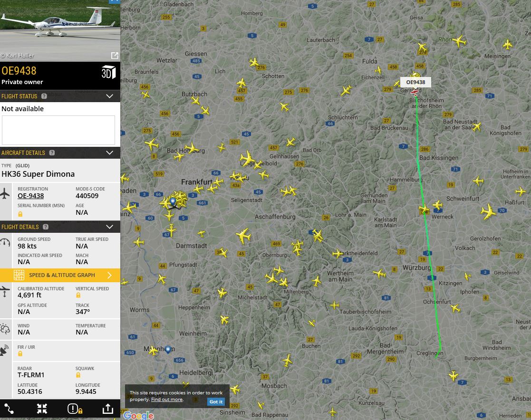Click the red OE9438 glider on map
The image size is (531, 420).
point(415,92)
